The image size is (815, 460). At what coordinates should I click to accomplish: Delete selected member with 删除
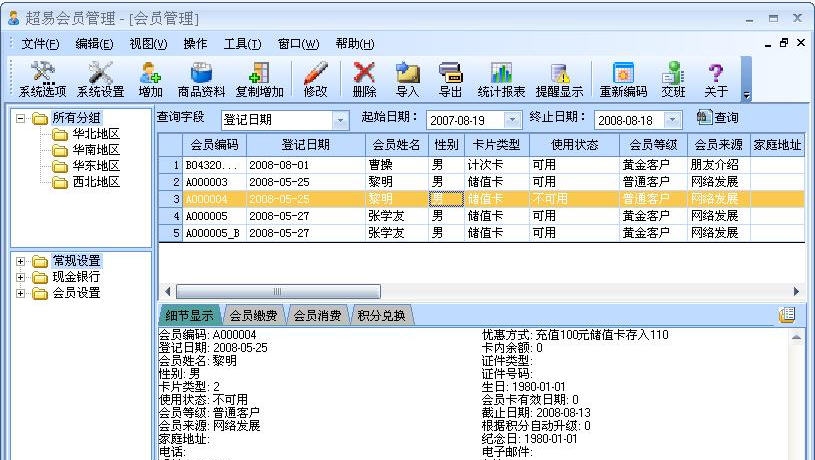(365, 79)
